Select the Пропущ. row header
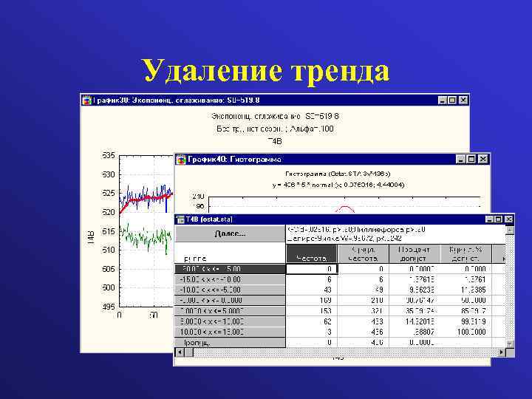 [x=230, y=342]
